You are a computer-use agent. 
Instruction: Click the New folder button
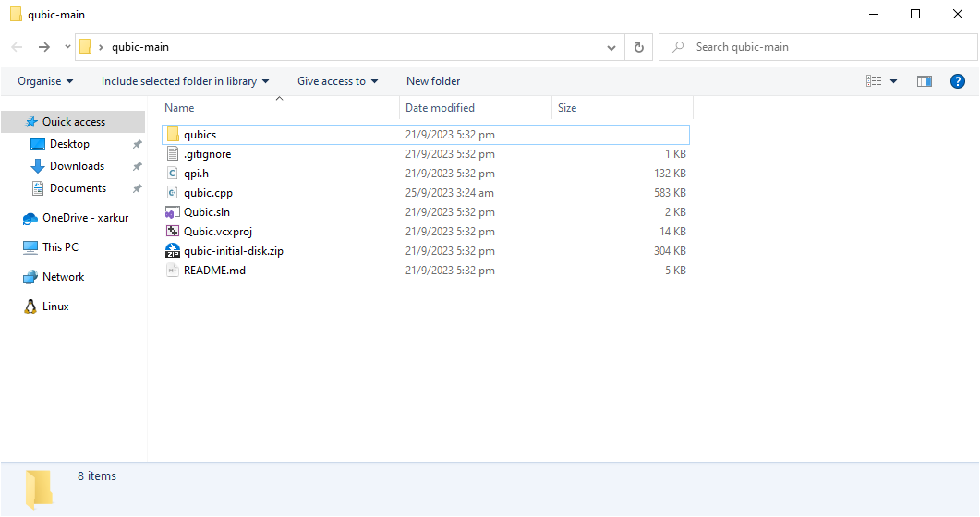(433, 81)
